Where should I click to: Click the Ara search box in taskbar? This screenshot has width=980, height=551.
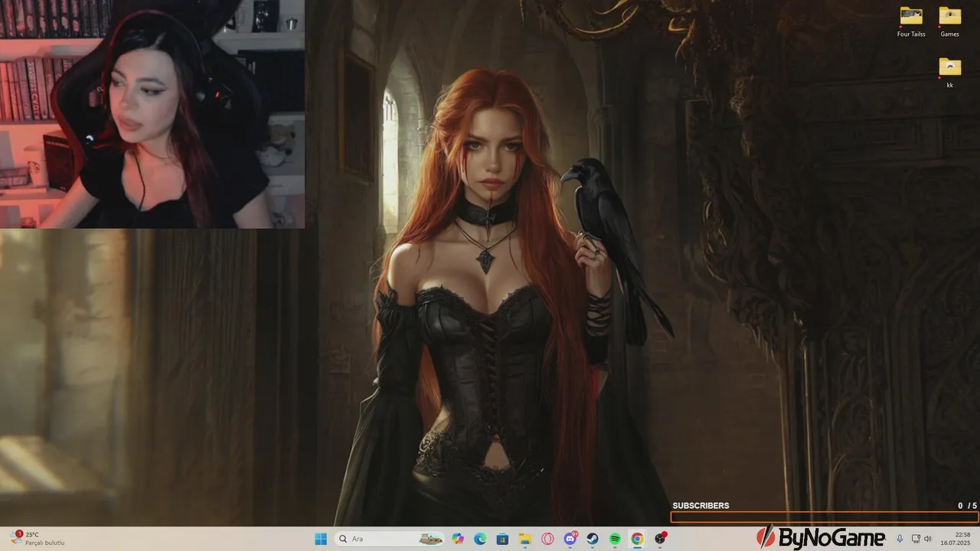coord(390,539)
